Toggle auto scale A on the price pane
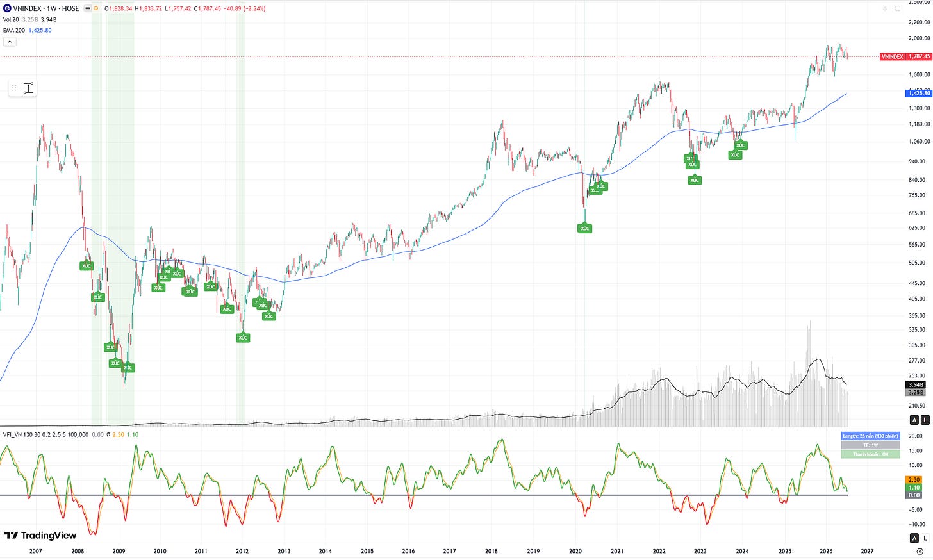Viewport: 933px width, 560px height. tap(914, 420)
